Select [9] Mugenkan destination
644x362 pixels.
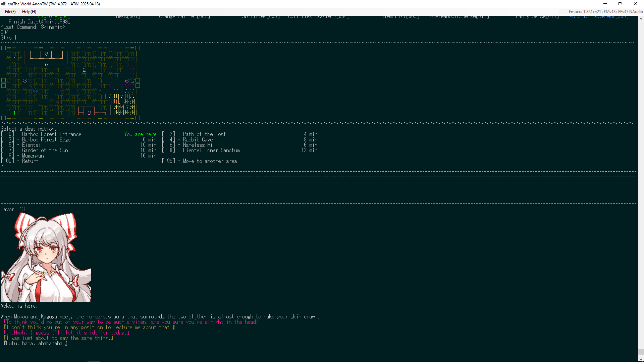33,156
